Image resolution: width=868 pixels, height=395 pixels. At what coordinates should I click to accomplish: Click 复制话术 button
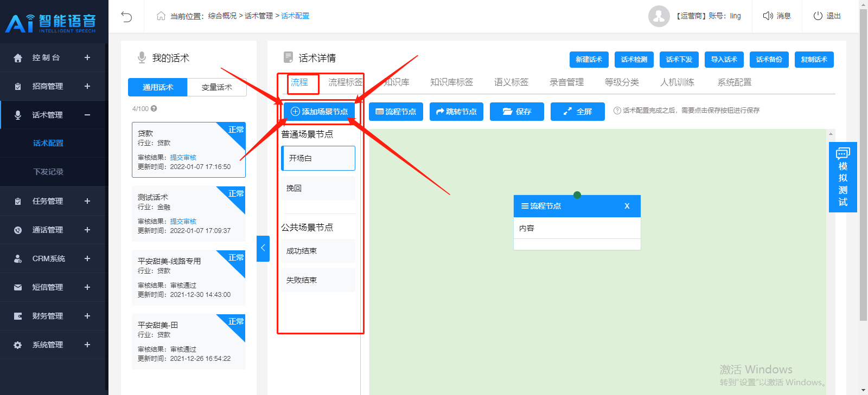tap(814, 60)
